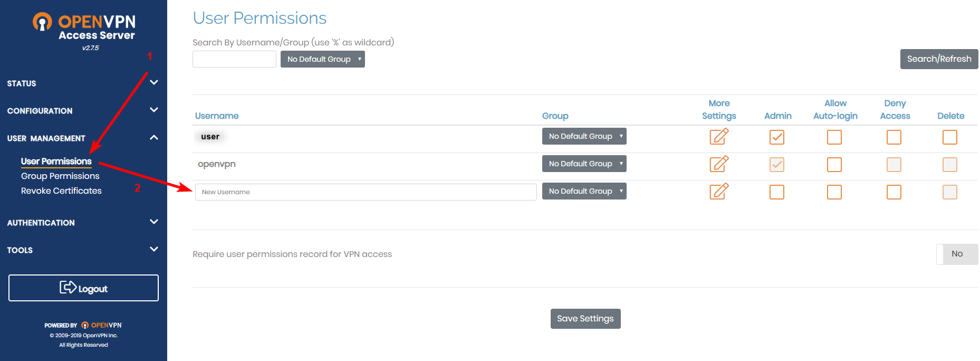This screenshot has width=980, height=361.
Task: Click the Search/Refresh button
Action: pyautogui.click(x=939, y=59)
